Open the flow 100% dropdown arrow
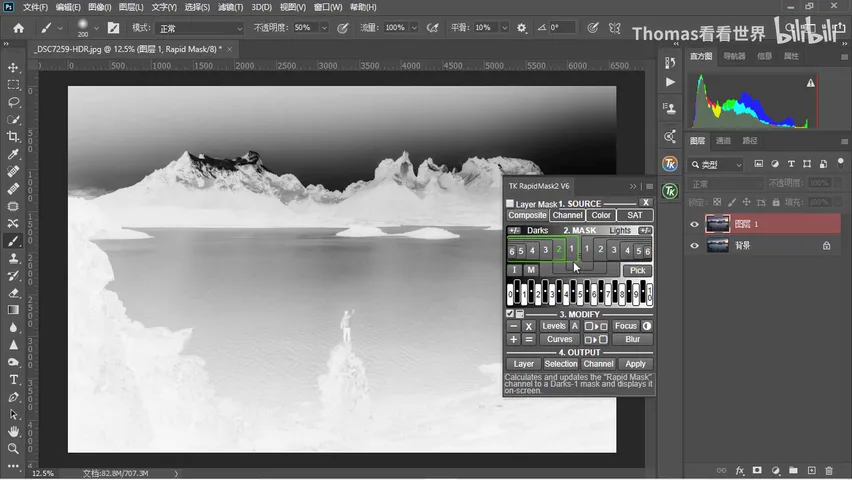Viewport: 852px width, 480px height. (414, 28)
